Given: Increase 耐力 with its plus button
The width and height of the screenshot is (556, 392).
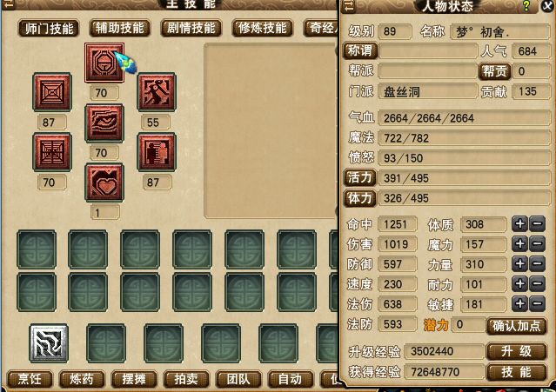Looking at the screenshot, I should (519, 284).
